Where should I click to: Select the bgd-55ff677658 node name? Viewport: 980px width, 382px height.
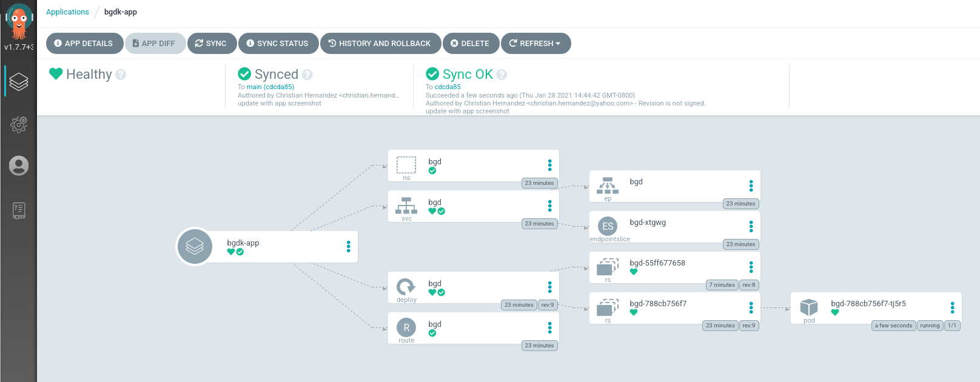click(657, 263)
